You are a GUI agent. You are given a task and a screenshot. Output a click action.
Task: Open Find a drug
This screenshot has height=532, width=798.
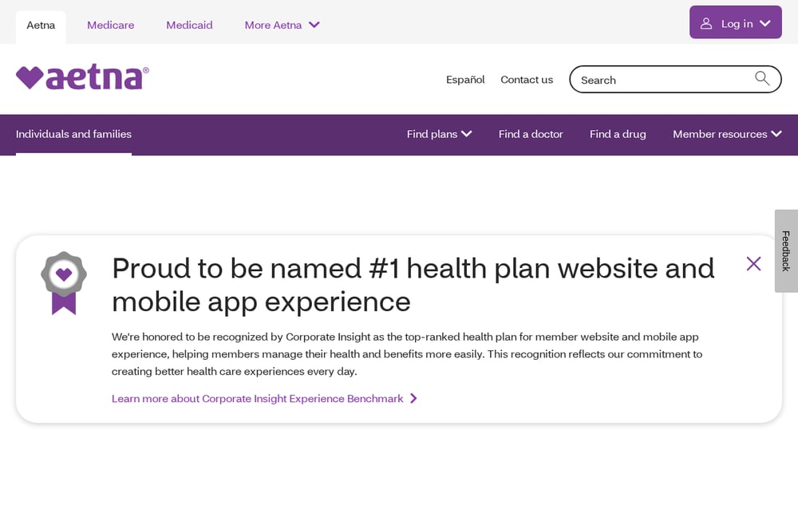618,134
